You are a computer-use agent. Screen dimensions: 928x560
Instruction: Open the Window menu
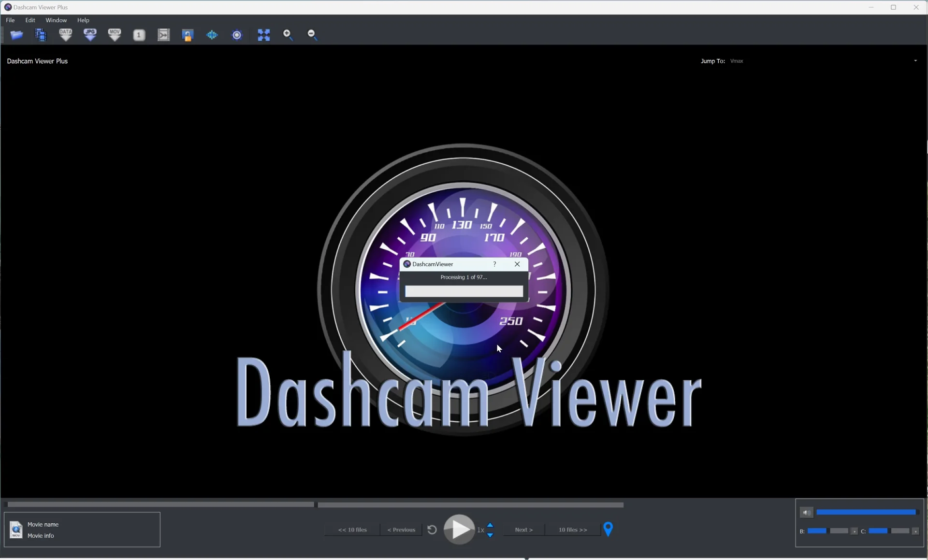pos(56,20)
